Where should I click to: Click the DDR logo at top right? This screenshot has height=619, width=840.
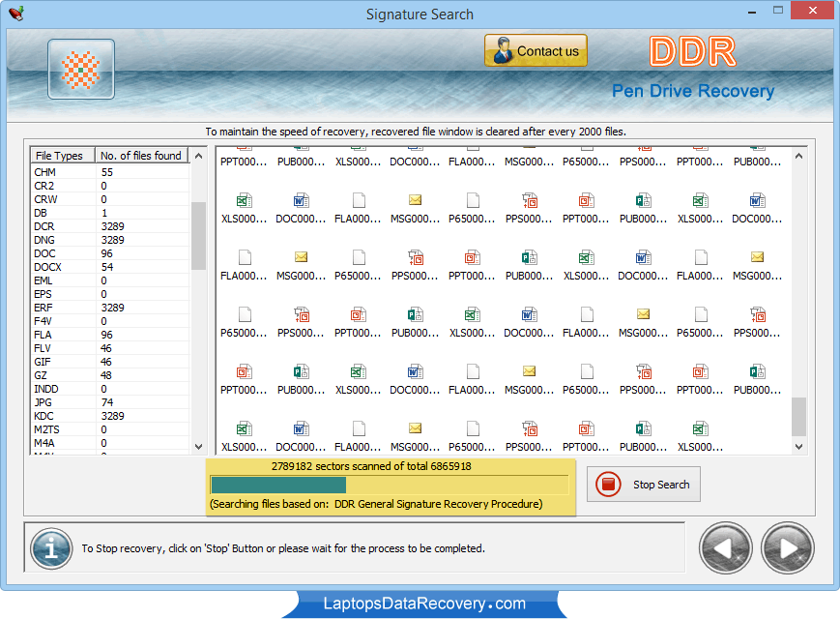692,52
